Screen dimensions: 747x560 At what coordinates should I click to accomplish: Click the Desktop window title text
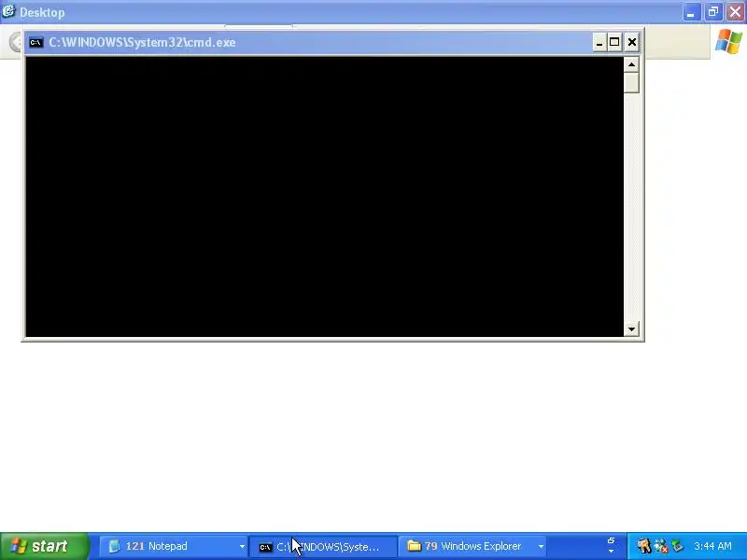(42, 12)
